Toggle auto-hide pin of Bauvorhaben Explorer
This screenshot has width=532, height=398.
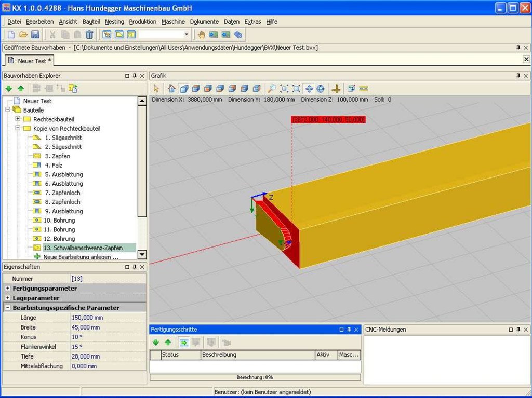(x=134, y=76)
